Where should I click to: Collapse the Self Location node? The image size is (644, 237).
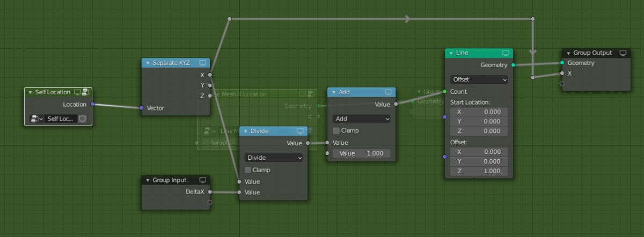[31, 92]
